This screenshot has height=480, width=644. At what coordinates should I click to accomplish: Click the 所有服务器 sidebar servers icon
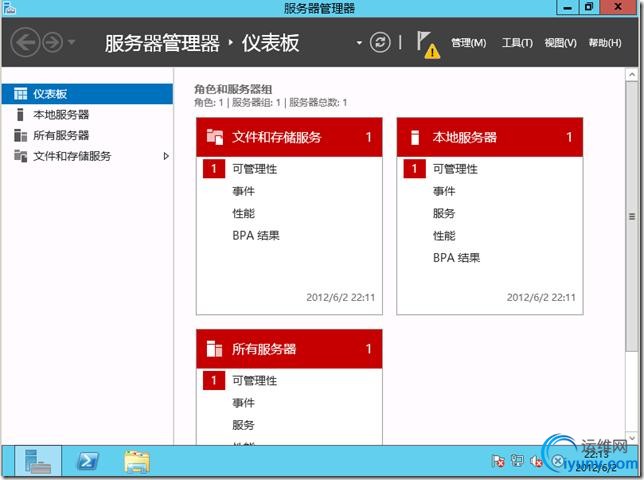21,135
